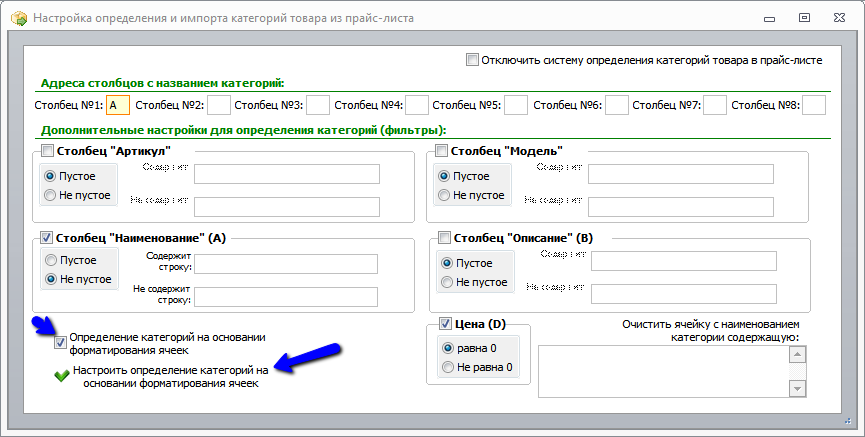The image size is (865, 437).
Task: Click Описание group lower text field
Action: (x=684, y=294)
